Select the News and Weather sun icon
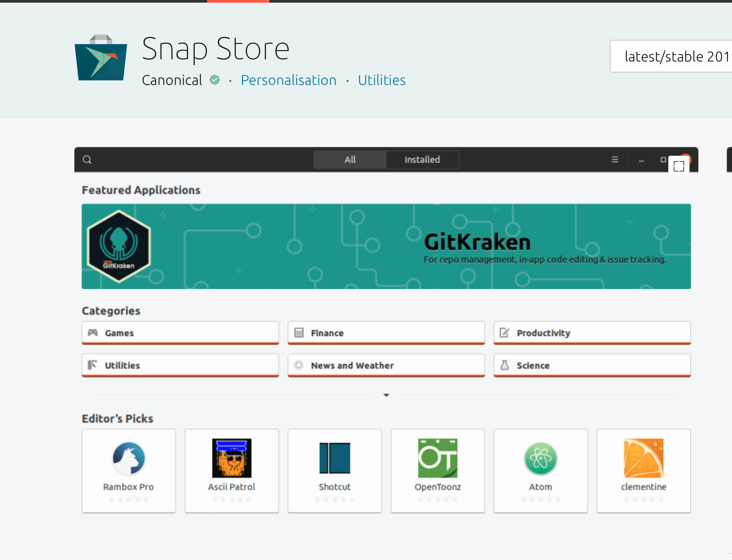The image size is (732, 560). pos(299,365)
